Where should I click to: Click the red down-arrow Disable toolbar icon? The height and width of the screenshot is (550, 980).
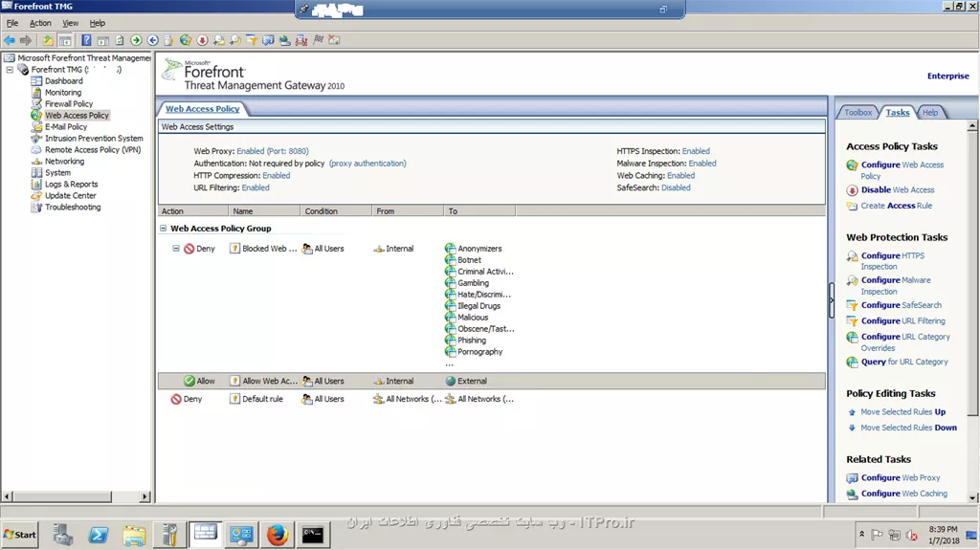click(x=203, y=40)
